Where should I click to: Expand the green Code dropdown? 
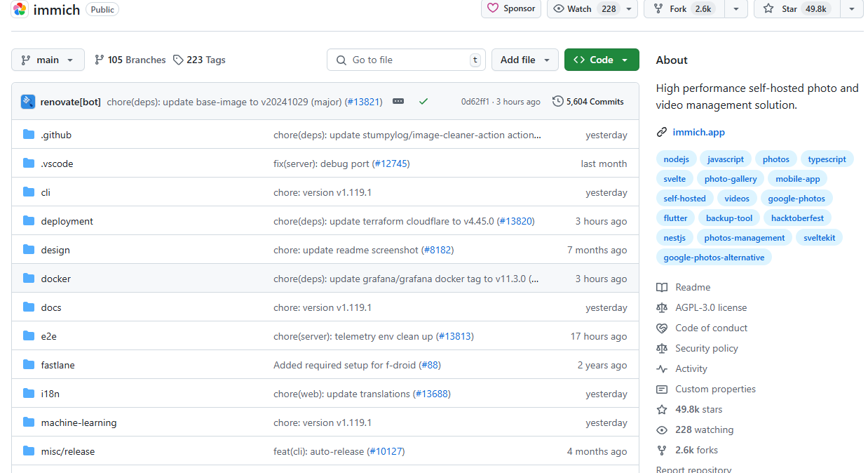[x=601, y=60]
